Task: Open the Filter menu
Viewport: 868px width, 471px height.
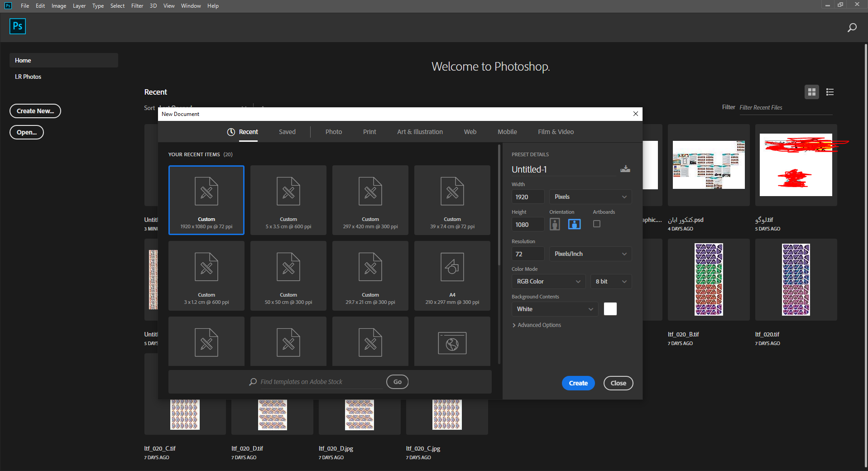Action: [137, 6]
